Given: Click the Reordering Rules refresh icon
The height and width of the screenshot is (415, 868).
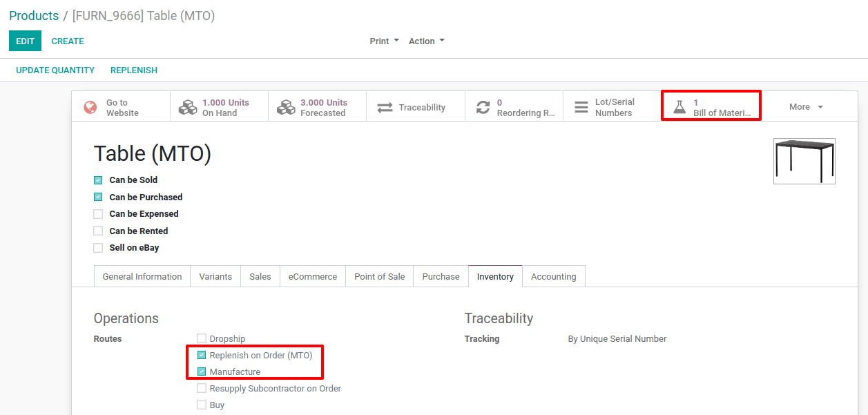Looking at the screenshot, I should pos(483,108).
